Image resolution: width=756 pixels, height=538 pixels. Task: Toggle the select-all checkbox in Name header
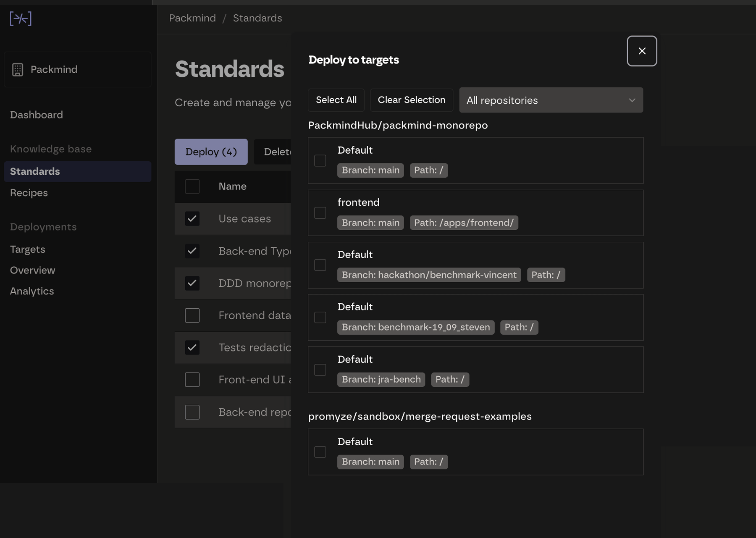[x=192, y=186]
